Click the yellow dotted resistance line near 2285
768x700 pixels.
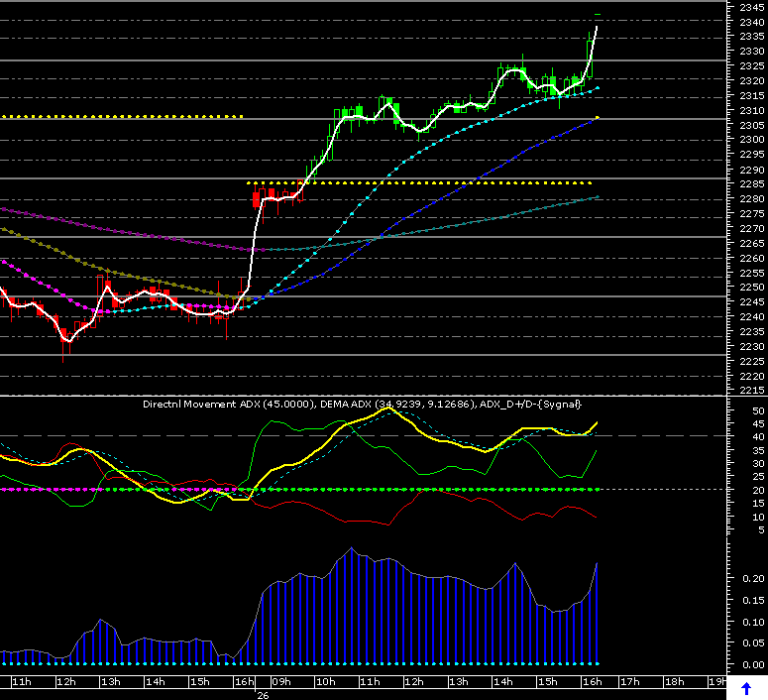click(416, 183)
